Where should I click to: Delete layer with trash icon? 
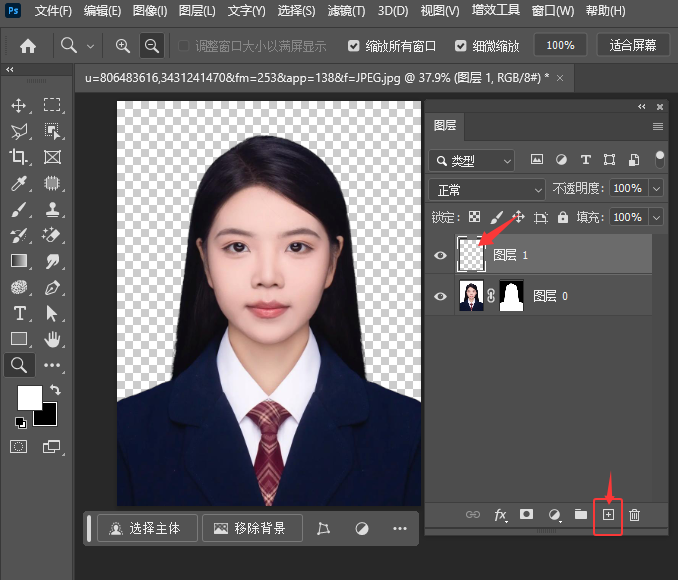634,515
